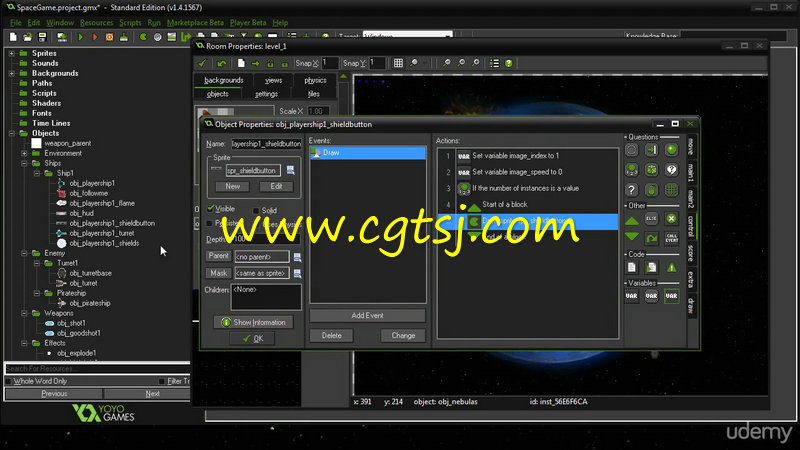Expand the Sprites folder
This screenshot has height=450, width=800.
click(x=12, y=53)
